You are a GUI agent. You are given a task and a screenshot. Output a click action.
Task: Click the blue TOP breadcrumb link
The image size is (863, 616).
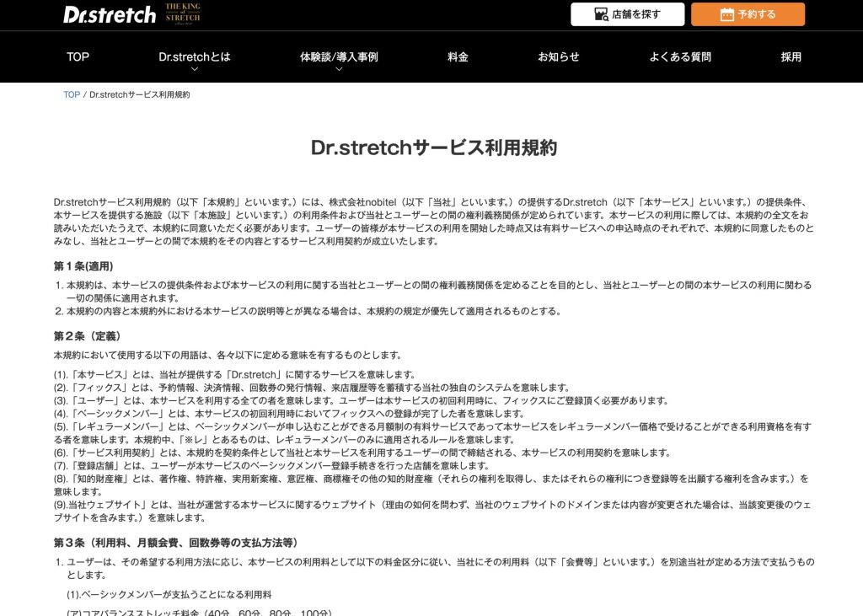click(x=72, y=94)
